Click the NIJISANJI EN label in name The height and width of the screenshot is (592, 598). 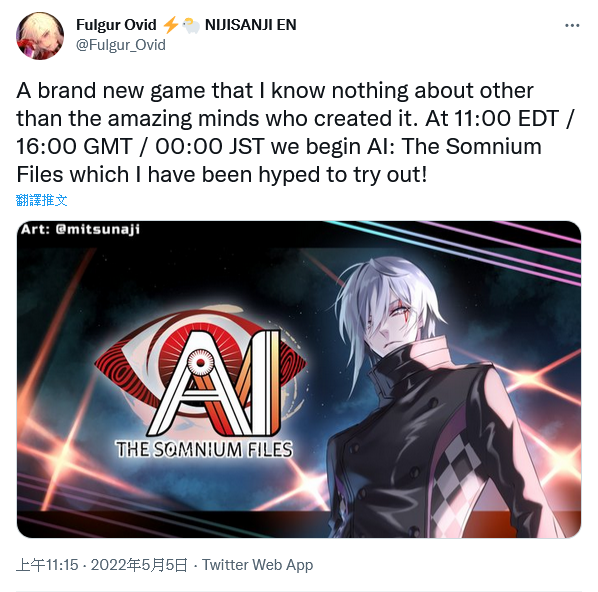tap(251, 25)
